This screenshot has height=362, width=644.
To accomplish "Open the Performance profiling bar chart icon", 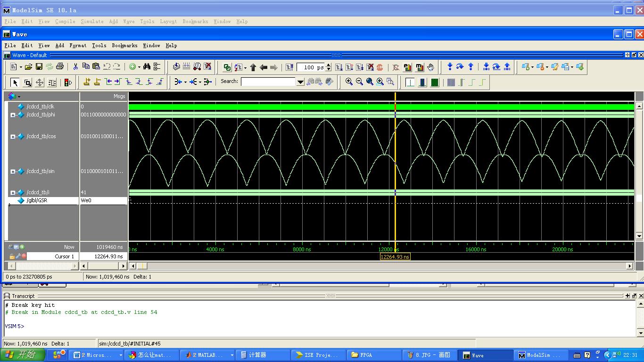I will pyautogui.click(x=408, y=67).
